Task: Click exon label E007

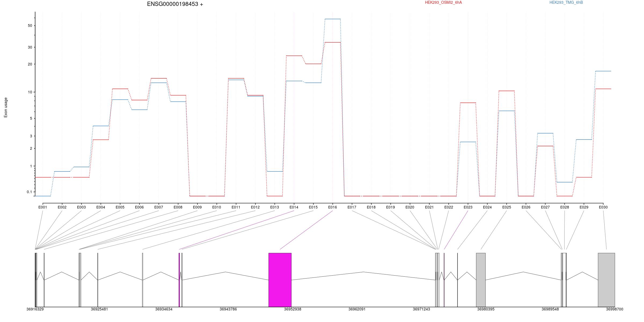Action: [x=159, y=207]
